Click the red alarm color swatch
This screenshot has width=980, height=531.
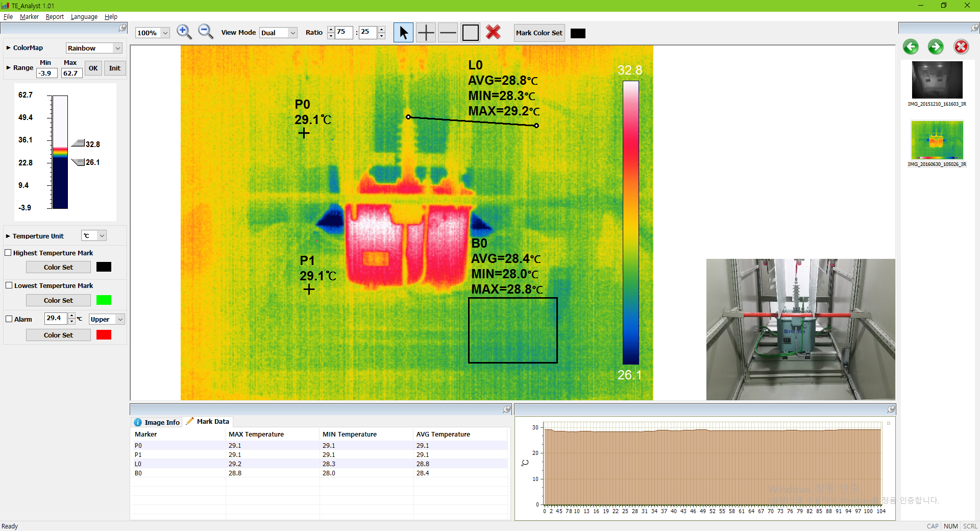104,335
